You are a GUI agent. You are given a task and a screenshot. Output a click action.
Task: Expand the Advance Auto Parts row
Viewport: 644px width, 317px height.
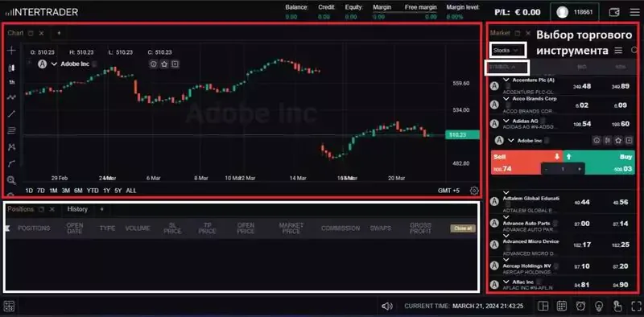click(x=506, y=216)
